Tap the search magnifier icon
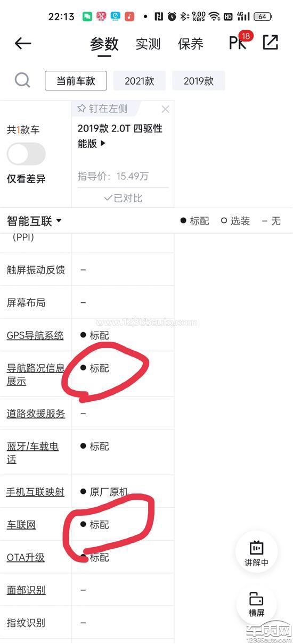Viewport: 293px width, 644px height. point(22,80)
